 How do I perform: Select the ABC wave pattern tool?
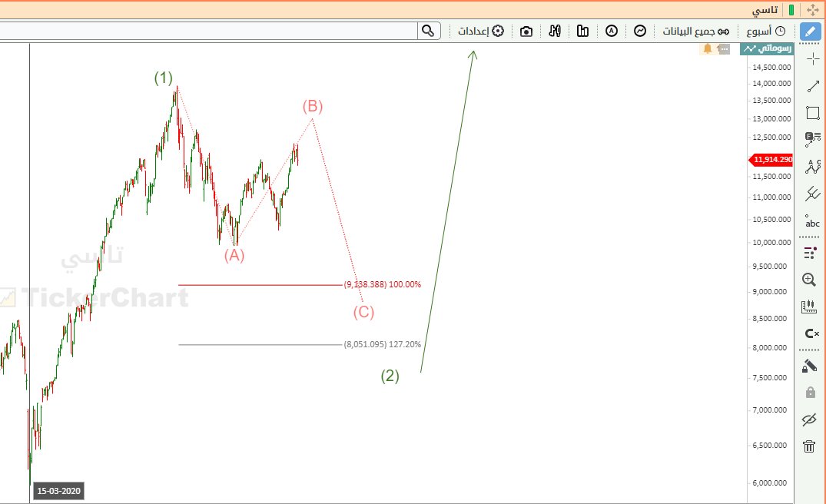(813, 167)
